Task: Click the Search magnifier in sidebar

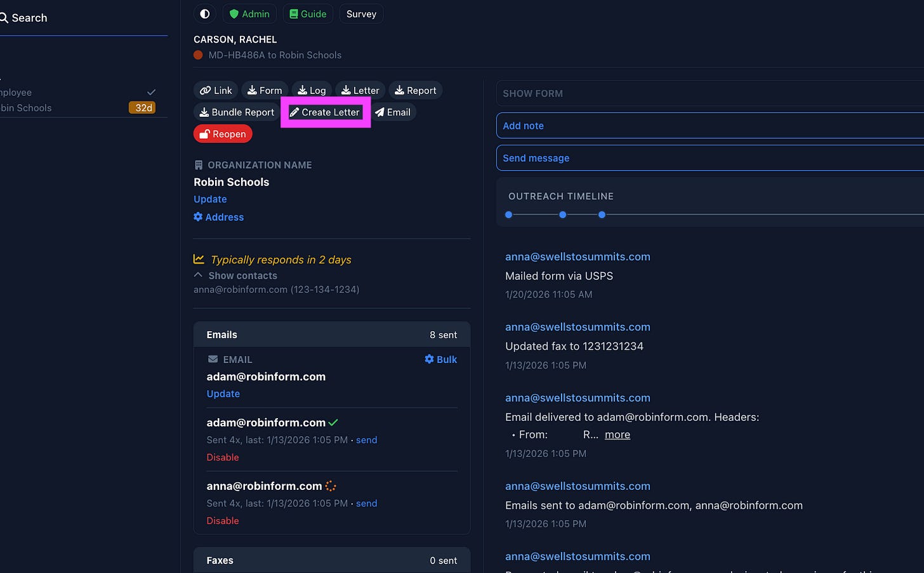Action: [x=4, y=18]
